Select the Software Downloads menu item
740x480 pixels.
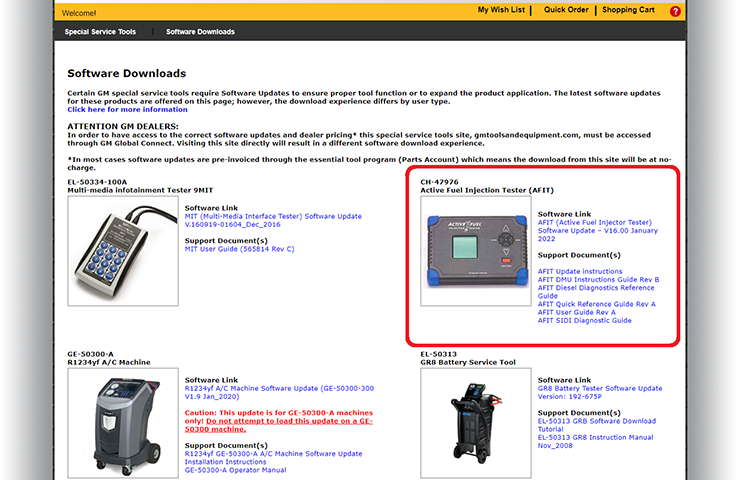tap(200, 32)
